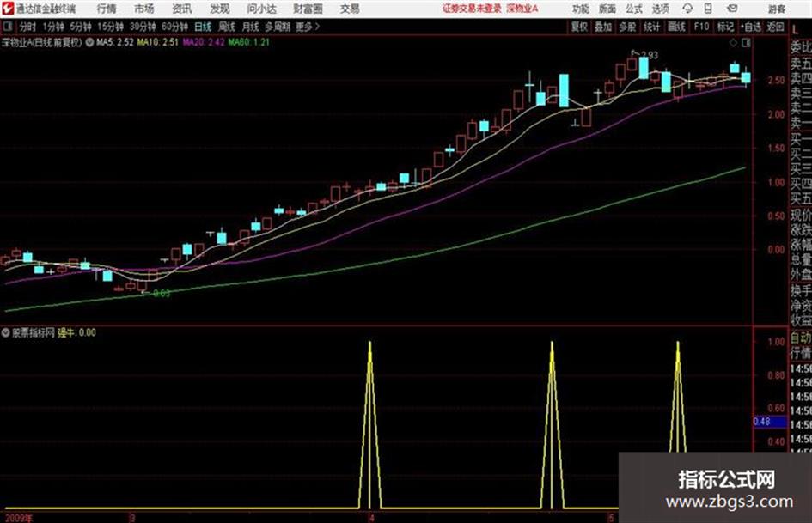Click the MA10: 2.51 label

[x=158, y=42]
